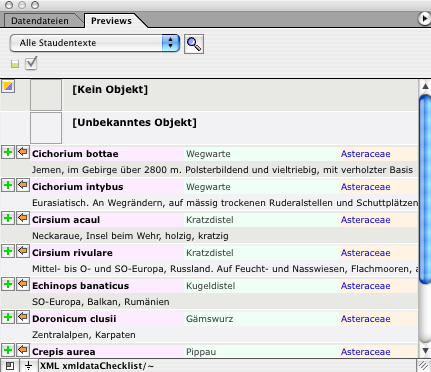Image resolution: width=431 pixels, height=372 pixels.
Task: Click orange arrow for Crepis aurea
Action: (22, 350)
